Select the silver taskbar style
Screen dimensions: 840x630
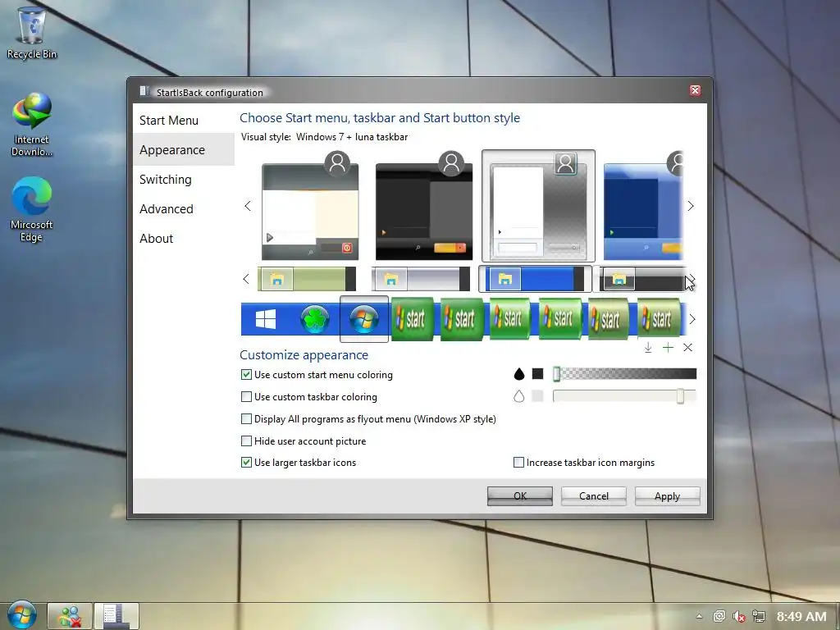coord(421,279)
